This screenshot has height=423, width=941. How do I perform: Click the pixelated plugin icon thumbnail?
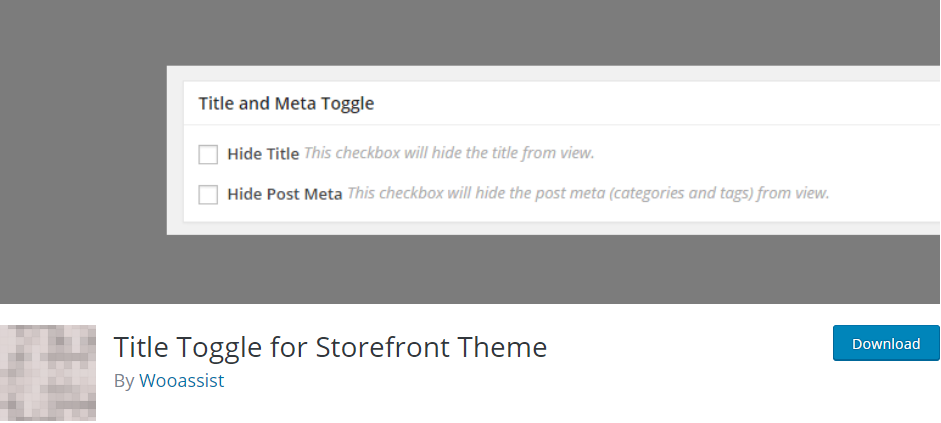[48, 373]
